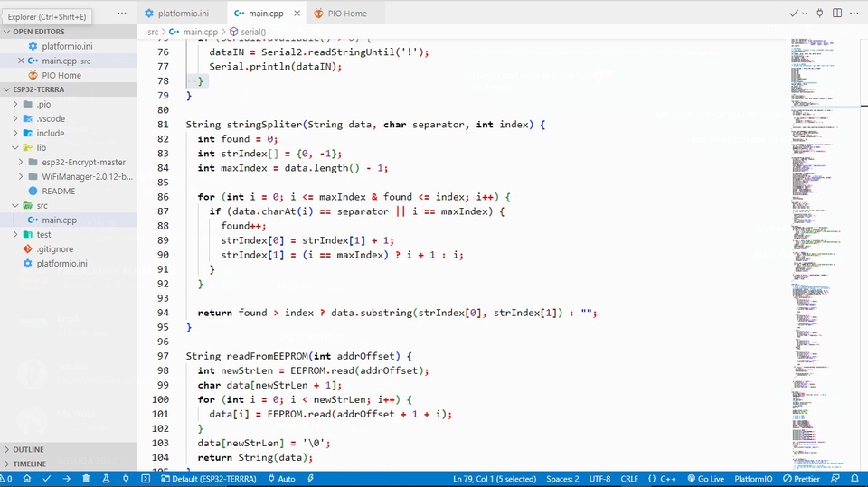Change end of line sequence CRLF
The height and width of the screenshot is (487, 868).
point(629,479)
